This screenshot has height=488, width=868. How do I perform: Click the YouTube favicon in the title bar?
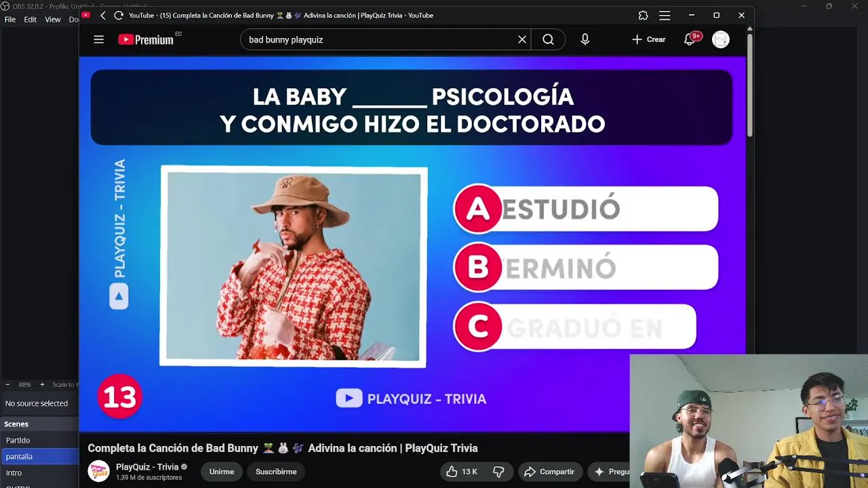[85, 15]
